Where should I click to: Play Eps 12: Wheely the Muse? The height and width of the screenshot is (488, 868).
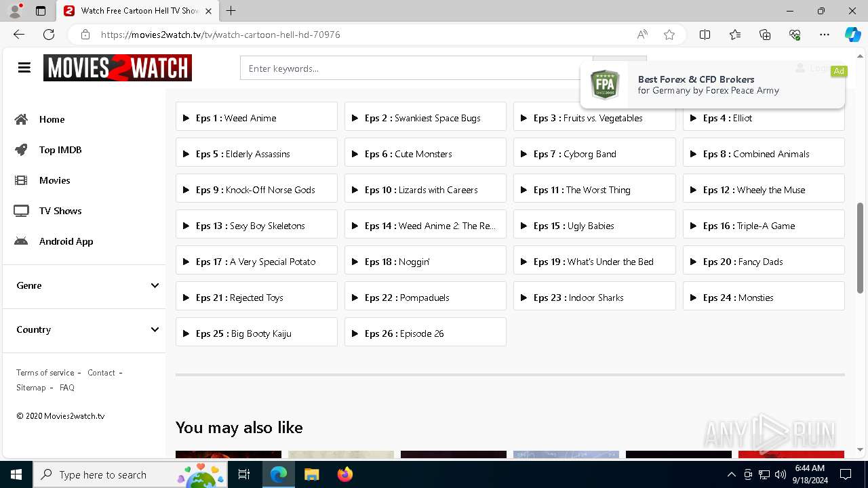pos(764,190)
